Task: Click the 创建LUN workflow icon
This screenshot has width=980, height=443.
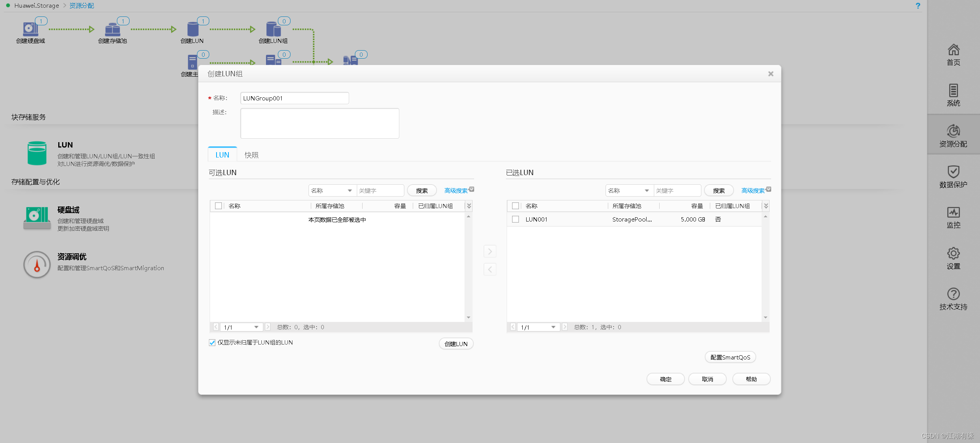Action: coord(193,29)
